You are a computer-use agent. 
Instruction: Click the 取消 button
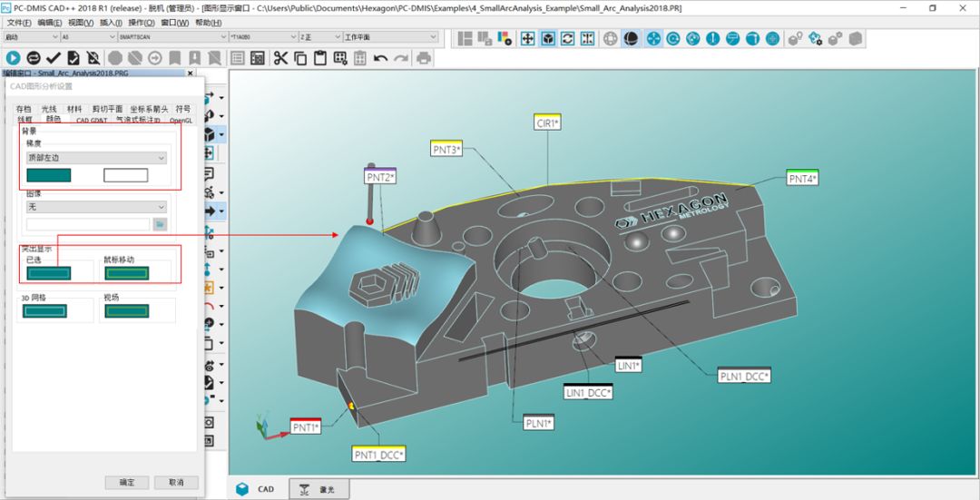176,483
